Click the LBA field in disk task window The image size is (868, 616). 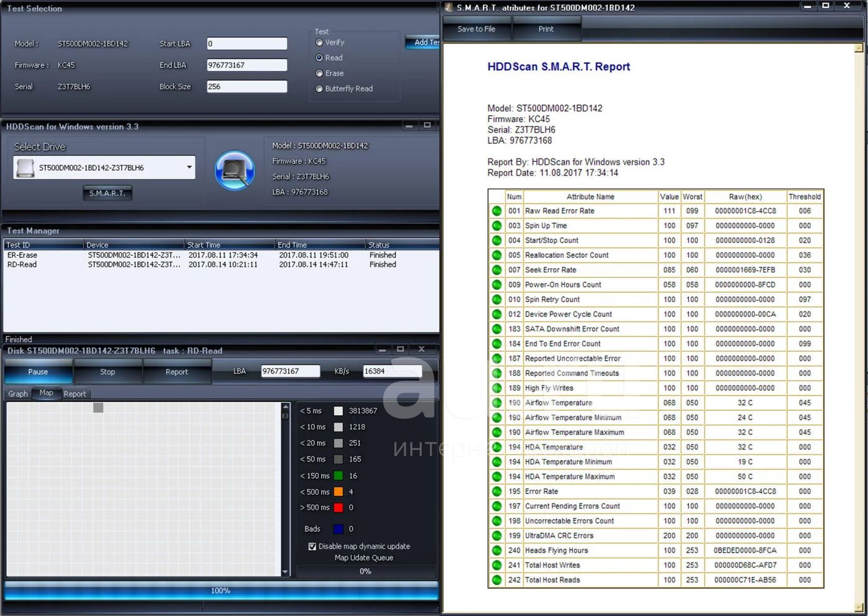point(290,371)
